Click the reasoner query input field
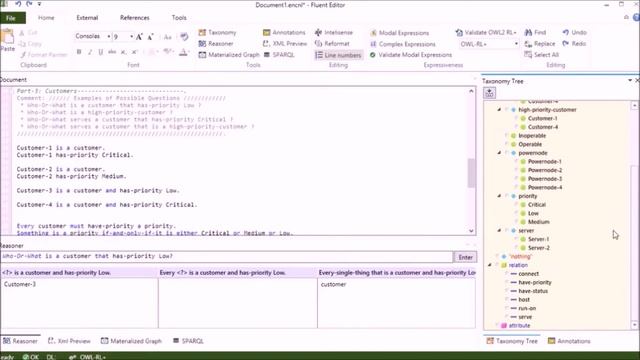 coord(227,256)
